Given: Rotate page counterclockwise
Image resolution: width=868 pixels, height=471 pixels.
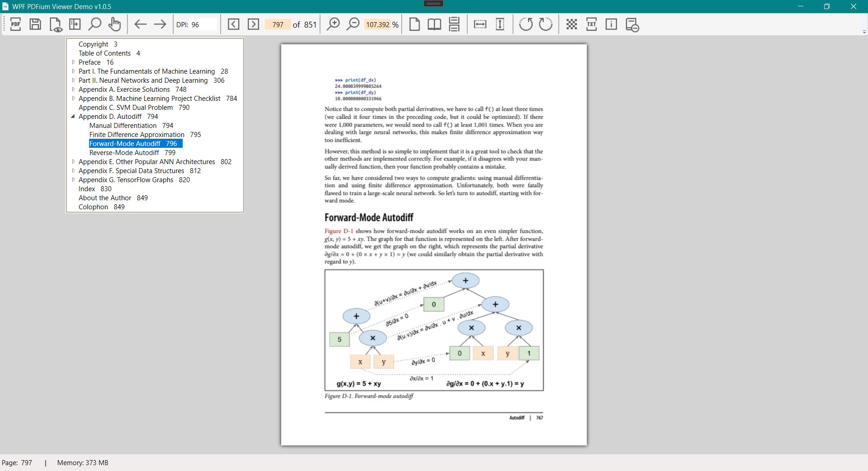Looking at the screenshot, I should 526,24.
